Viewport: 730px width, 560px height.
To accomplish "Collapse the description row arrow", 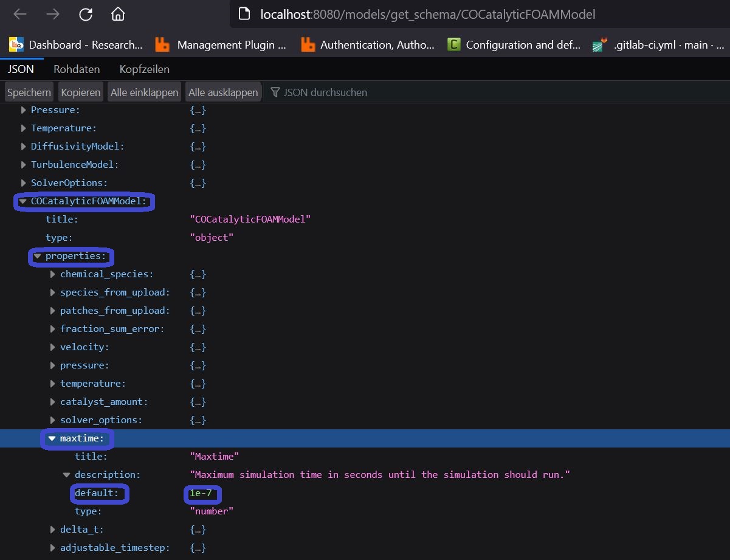I will pos(67,475).
